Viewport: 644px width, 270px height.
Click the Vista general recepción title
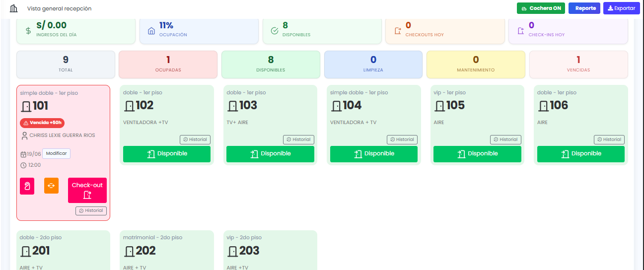[59, 8]
